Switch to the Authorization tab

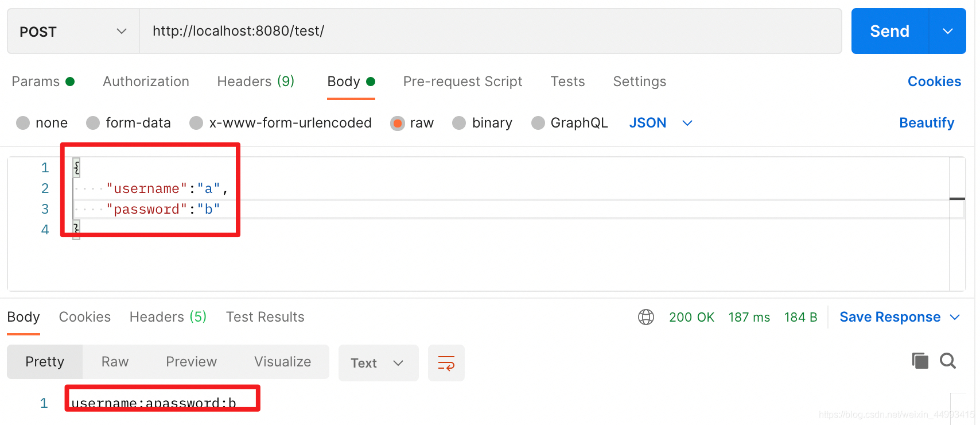point(146,82)
